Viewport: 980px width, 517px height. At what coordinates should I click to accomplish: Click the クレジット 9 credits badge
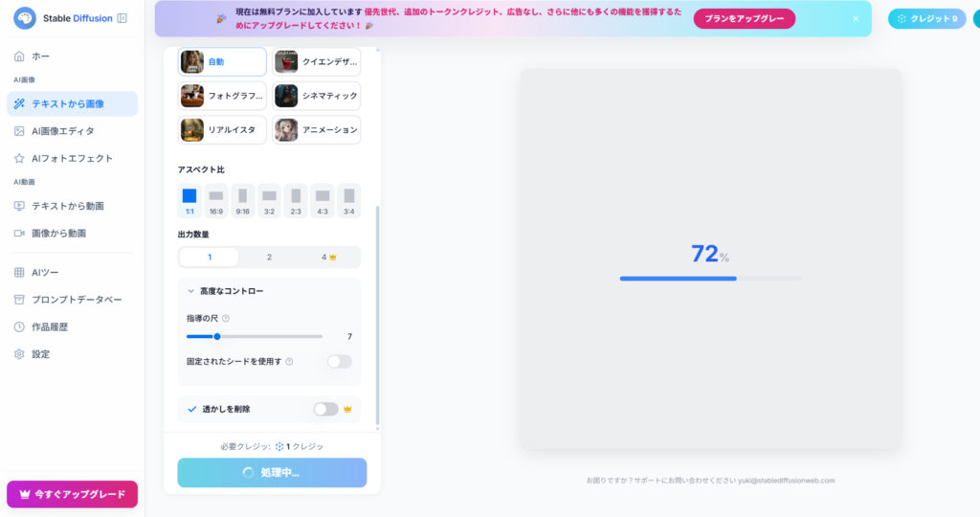[926, 18]
